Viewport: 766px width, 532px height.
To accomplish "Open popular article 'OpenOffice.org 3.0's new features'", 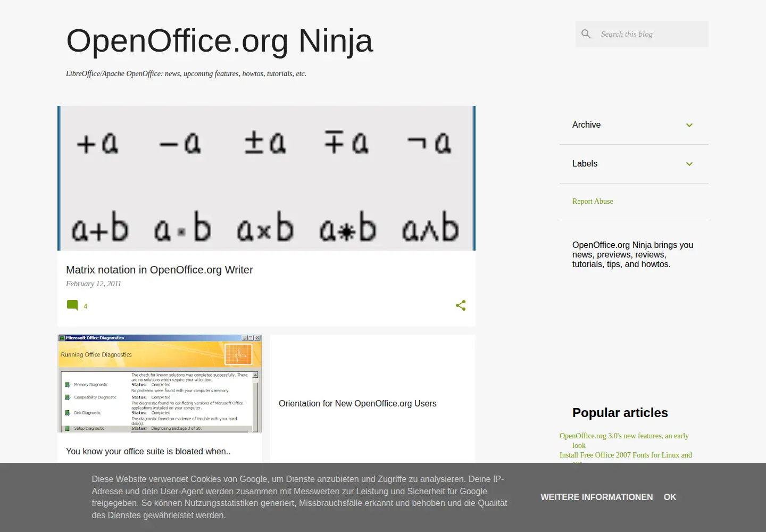I will (624, 440).
